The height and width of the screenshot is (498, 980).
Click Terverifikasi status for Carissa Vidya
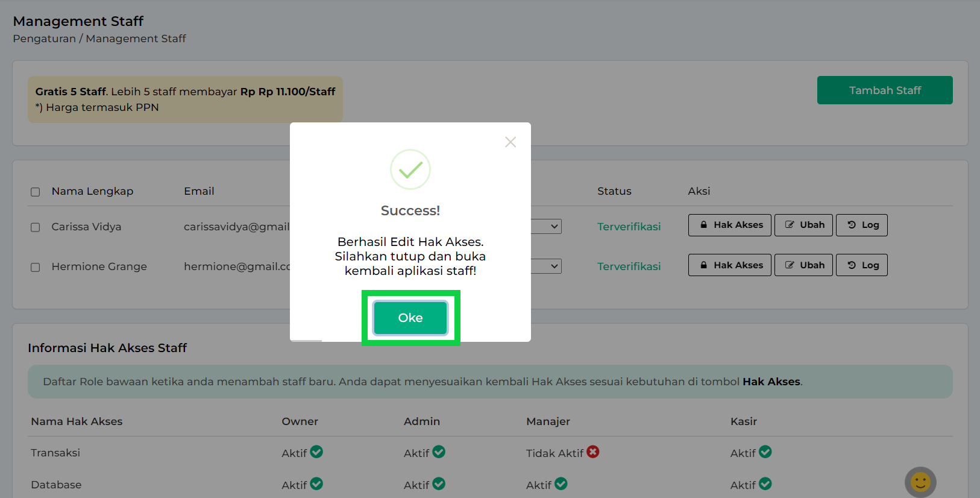click(629, 227)
